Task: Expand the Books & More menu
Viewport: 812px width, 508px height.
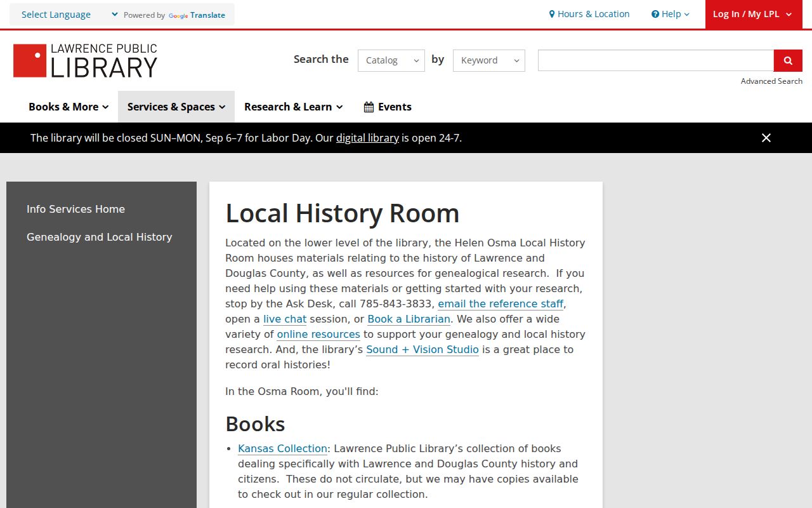Action: click(69, 107)
